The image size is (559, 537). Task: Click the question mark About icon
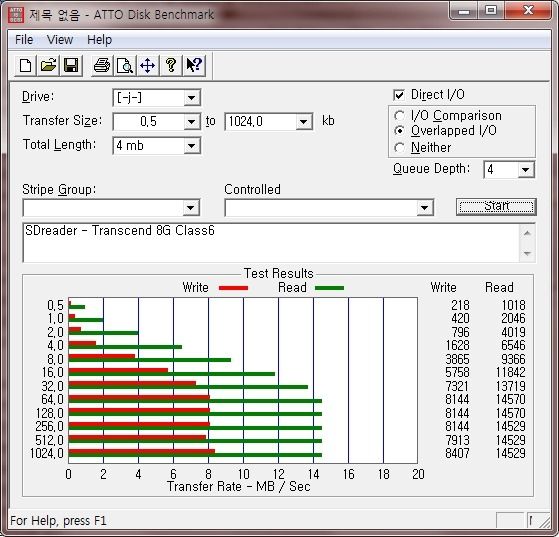[x=171, y=66]
